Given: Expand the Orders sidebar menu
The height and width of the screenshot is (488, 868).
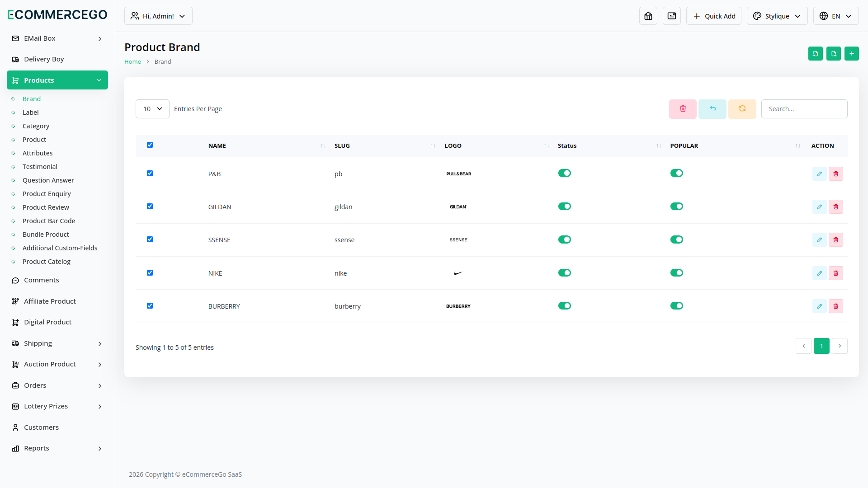Looking at the screenshot, I should (57, 385).
